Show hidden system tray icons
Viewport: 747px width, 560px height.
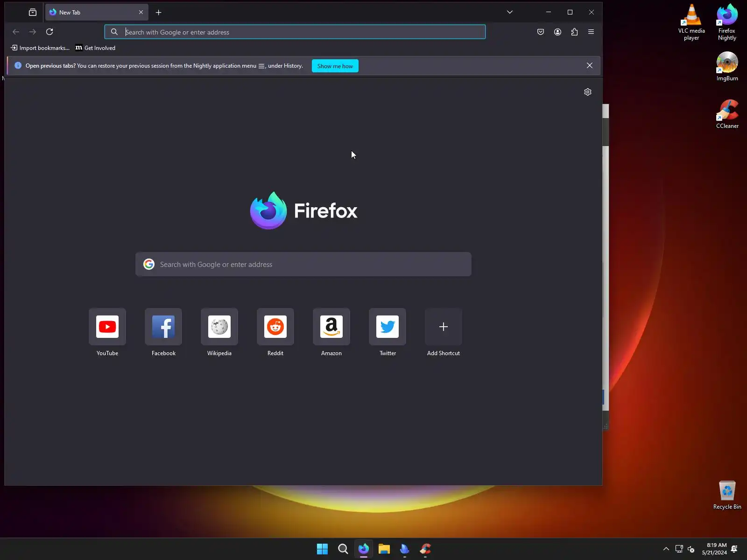666,549
